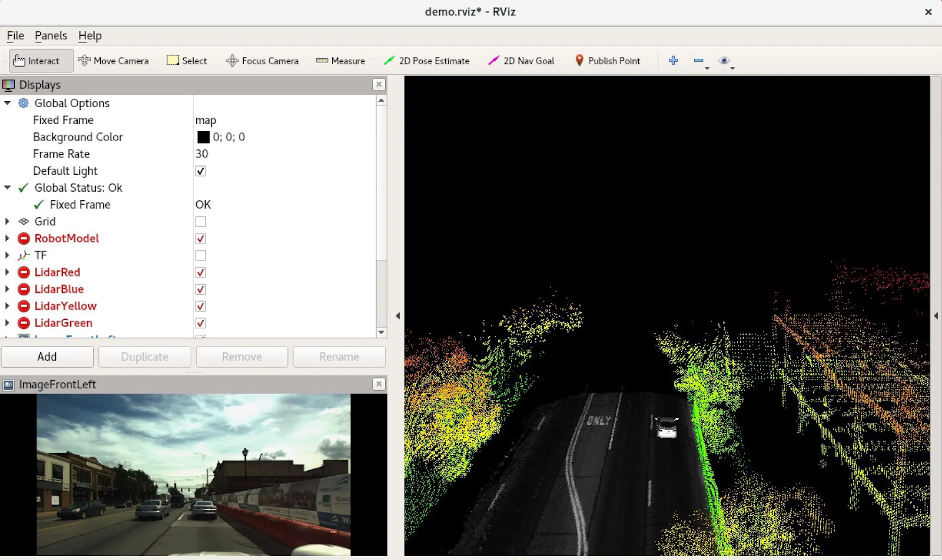
Task: Select the Interact tool
Action: point(37,61)
